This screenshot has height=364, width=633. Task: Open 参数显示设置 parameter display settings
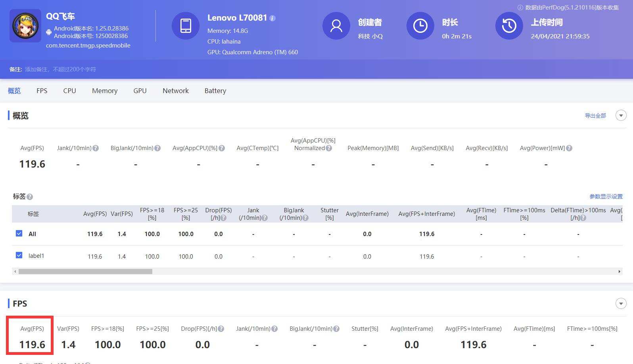(x=606, y=196)
